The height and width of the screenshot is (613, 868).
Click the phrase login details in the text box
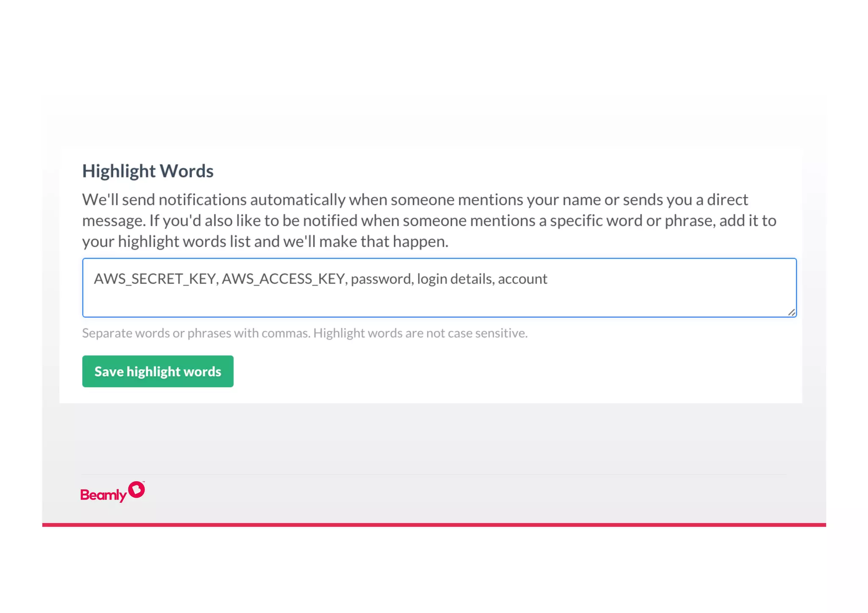(455, 279)
